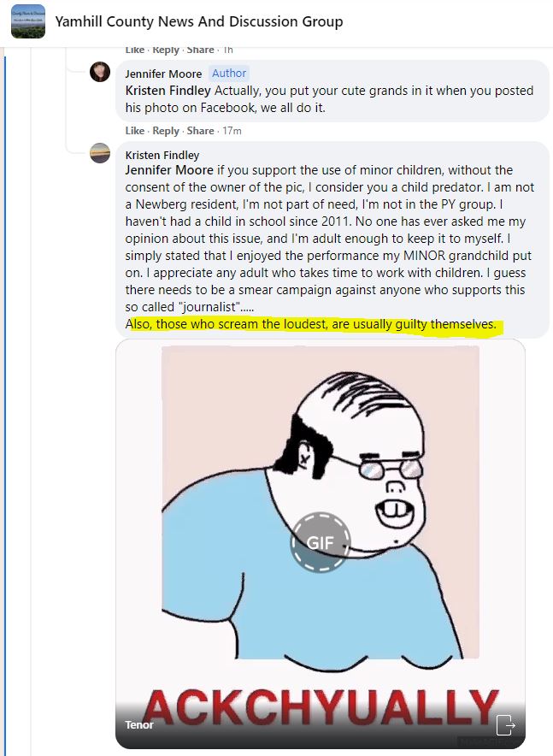This screenshot has height=756, width=553.
Task: Open the GIF share/external link icon
Action: pos(506,724)
